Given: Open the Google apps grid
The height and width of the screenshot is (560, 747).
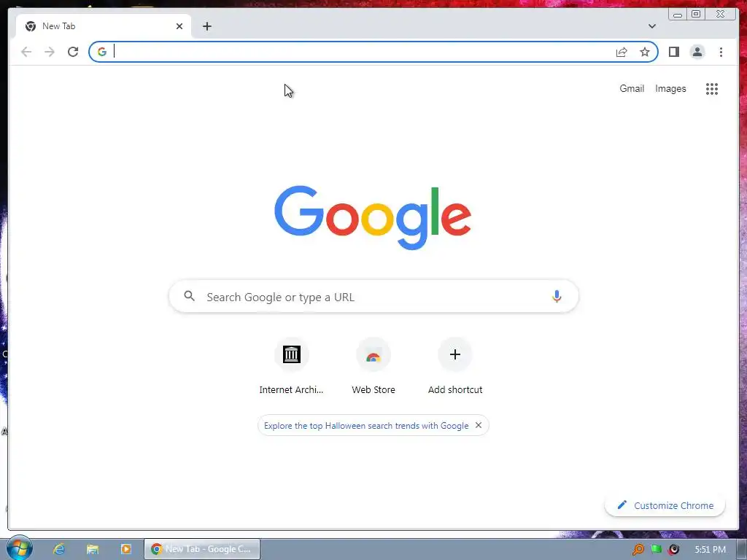Looking at the screenshot, I should [712, 88].
